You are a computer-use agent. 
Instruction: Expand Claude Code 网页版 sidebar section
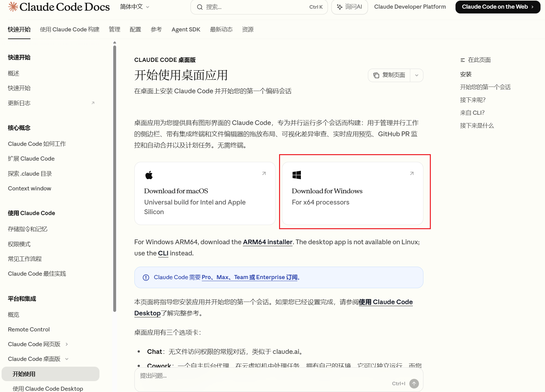(x=67, y=344)
